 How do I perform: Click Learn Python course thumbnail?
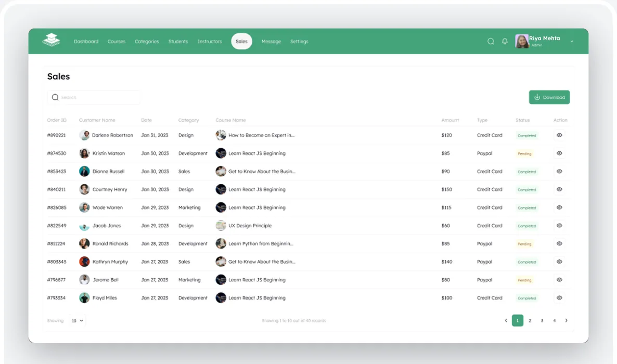221,243
